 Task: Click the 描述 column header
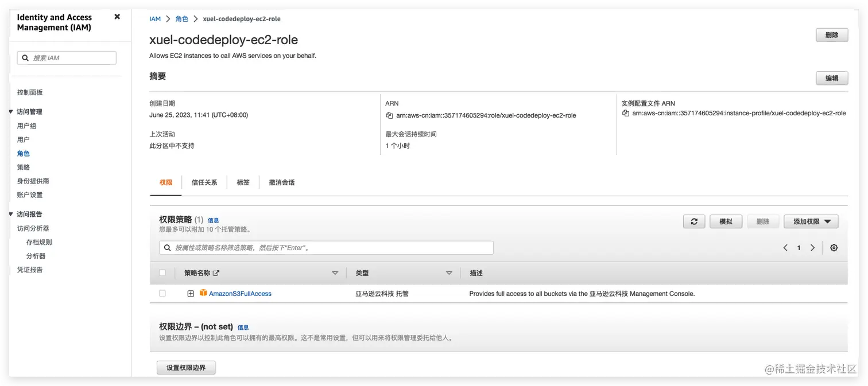(x=476, y=274)
